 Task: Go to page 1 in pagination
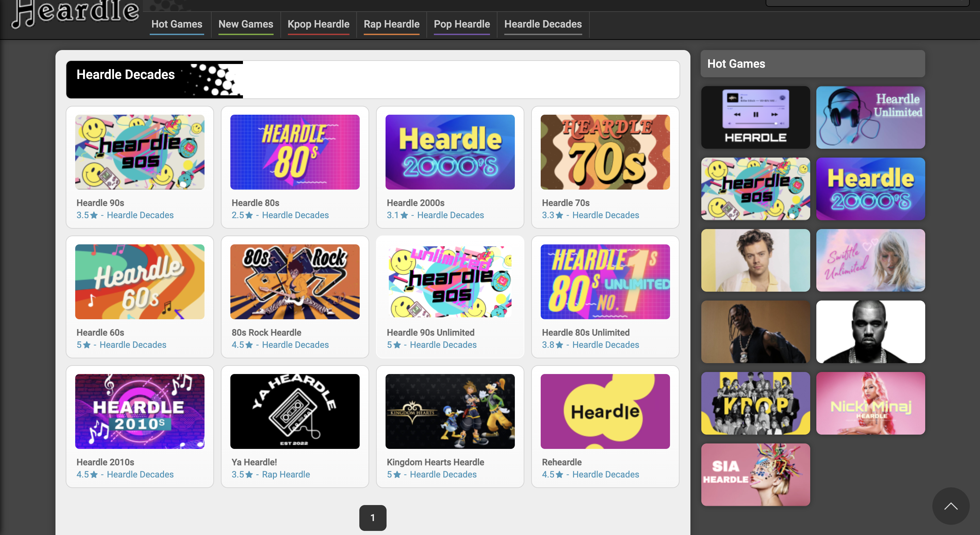(373, 518)
